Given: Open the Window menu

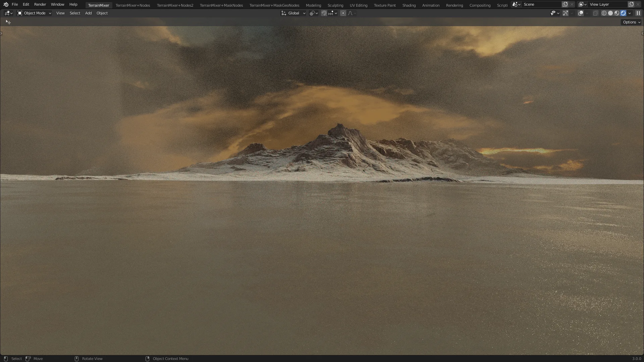Looking at the screenshot, I should click(57, 4).
